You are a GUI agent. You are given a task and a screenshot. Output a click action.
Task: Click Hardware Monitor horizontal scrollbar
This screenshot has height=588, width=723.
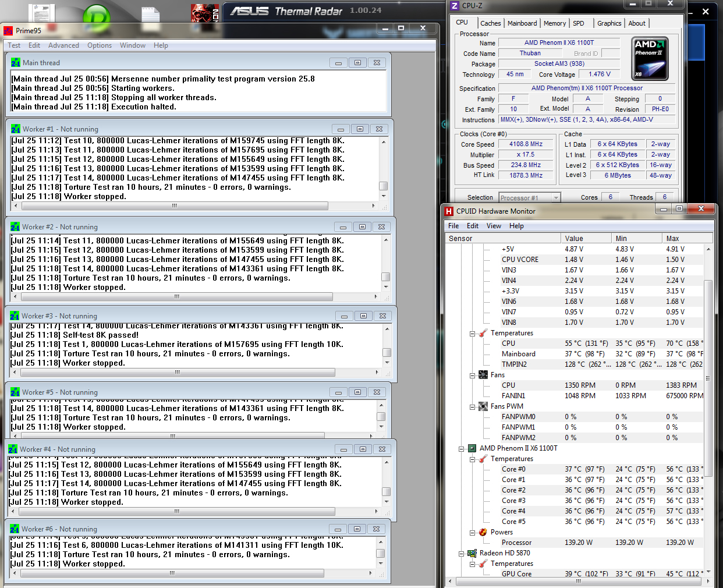click(578, 581)
